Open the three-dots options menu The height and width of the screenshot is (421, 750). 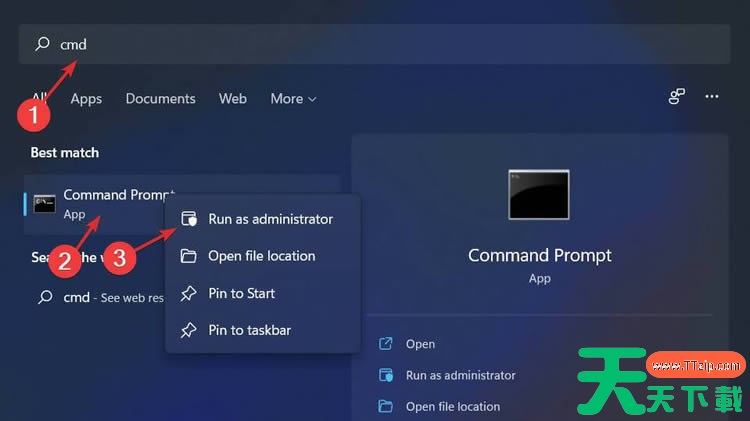pyautogui.click(x=712, y=97)
